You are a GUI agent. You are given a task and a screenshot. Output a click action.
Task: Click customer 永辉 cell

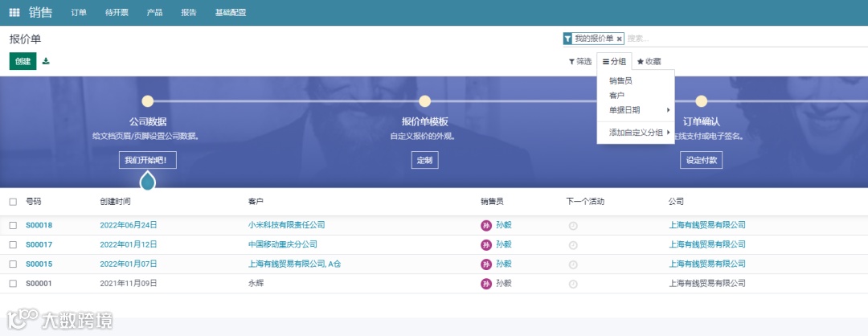click(256, 283)
